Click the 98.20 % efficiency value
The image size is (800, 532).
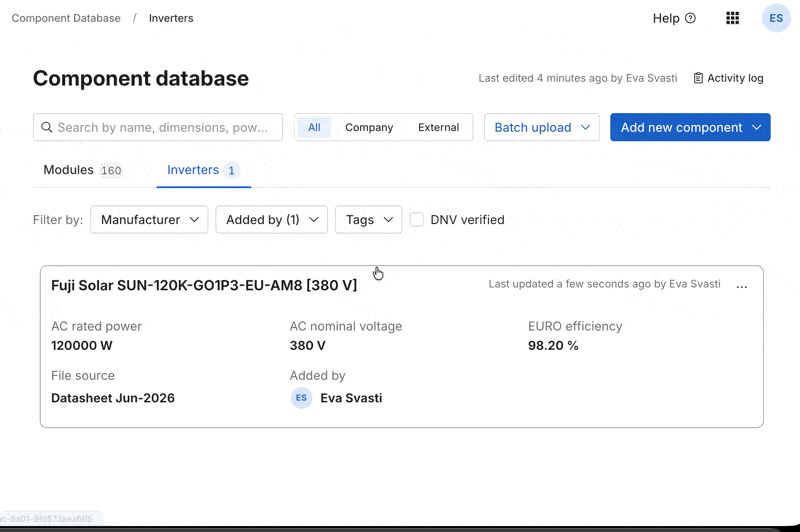[553, 346]
